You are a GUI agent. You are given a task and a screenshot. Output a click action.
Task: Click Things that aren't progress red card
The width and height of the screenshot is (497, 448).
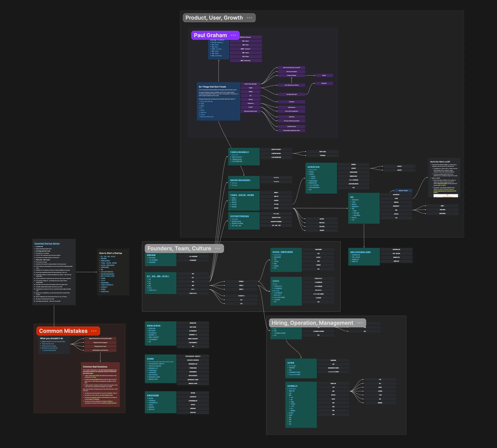(100, 342)
